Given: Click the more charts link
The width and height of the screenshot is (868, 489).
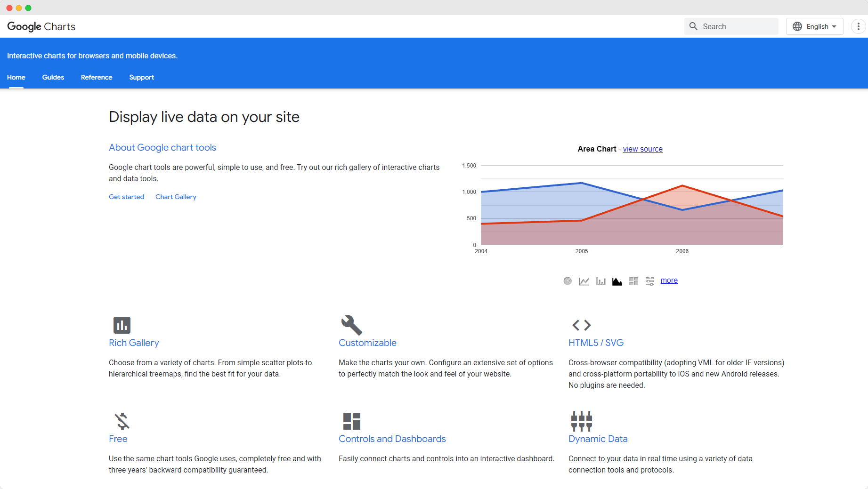Looking at the screenshot, I should point(669,280).
